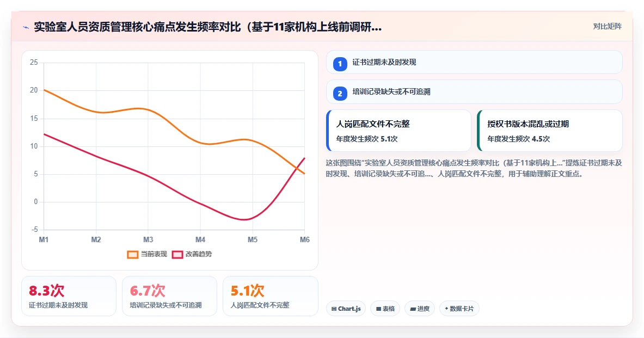This screenshot has height=338, width=644.
Task: Click the M4 axis label
Action: coord(200,240)
